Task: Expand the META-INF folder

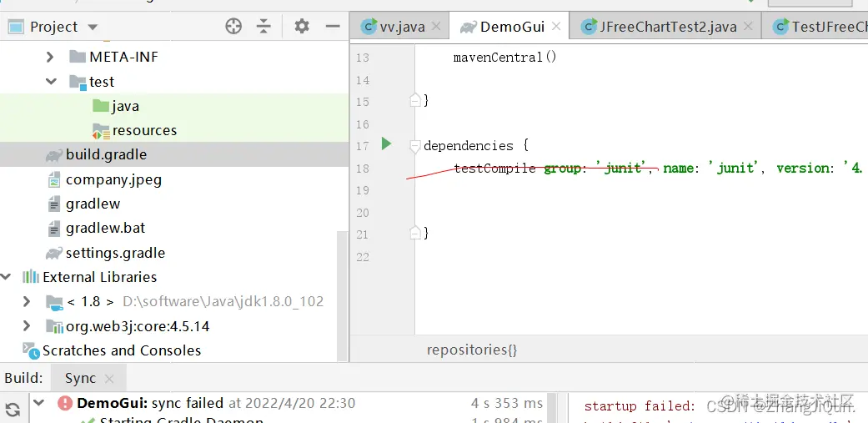Action: pyautogui.click(x=50, y=57)
